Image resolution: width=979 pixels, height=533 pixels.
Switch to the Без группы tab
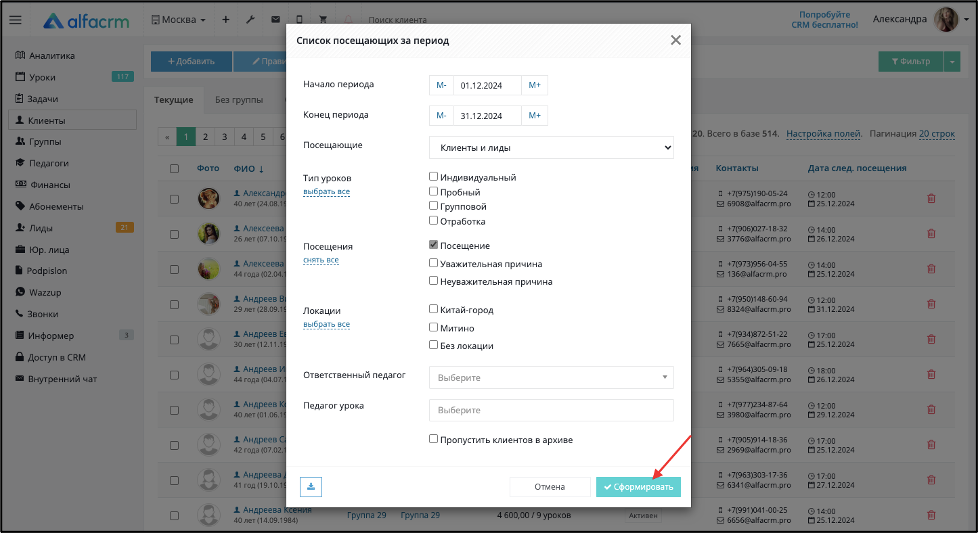tap(239, 100)
